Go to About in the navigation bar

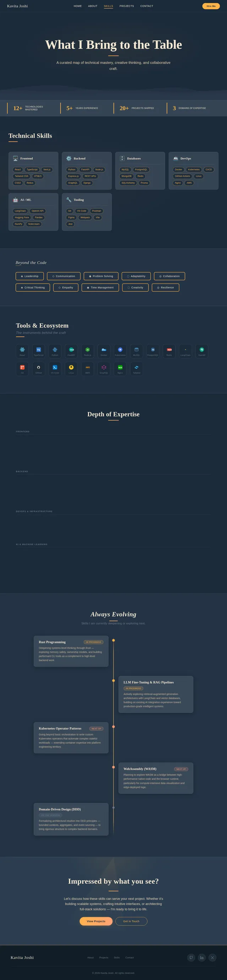[93, 6]
